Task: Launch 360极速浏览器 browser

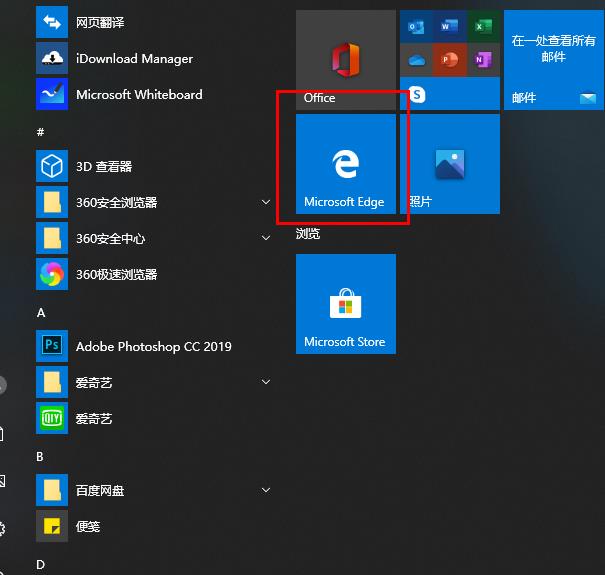Action: 116,275
